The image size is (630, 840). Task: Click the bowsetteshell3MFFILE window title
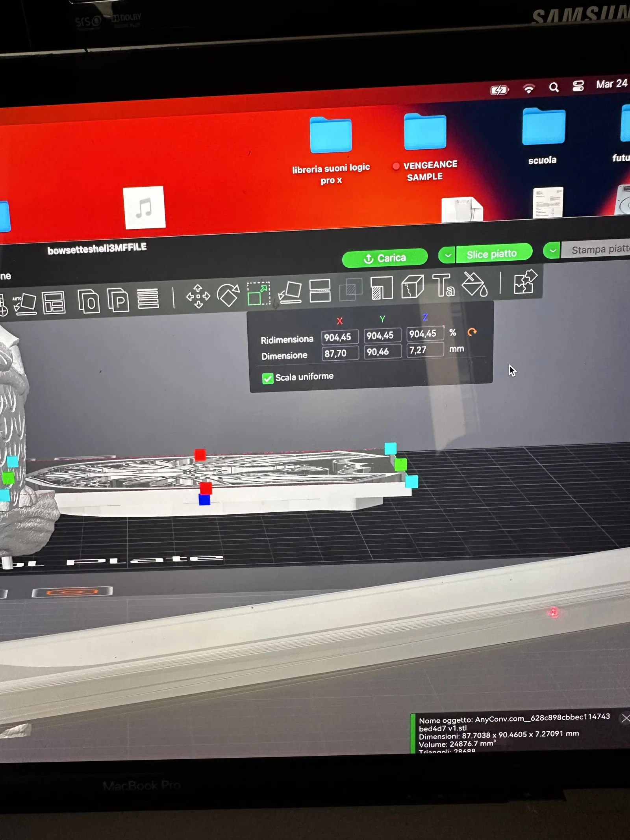(x=97, y=248)
